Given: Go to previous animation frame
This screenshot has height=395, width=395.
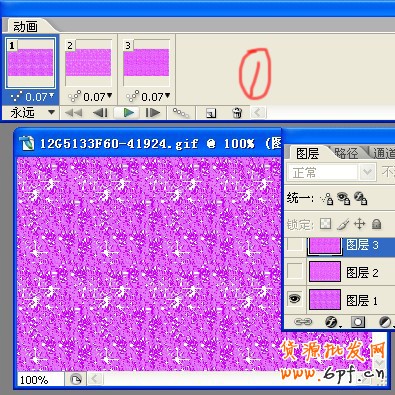Looking at the screenshot, I should pyautogui.click(x=100, y=113).
